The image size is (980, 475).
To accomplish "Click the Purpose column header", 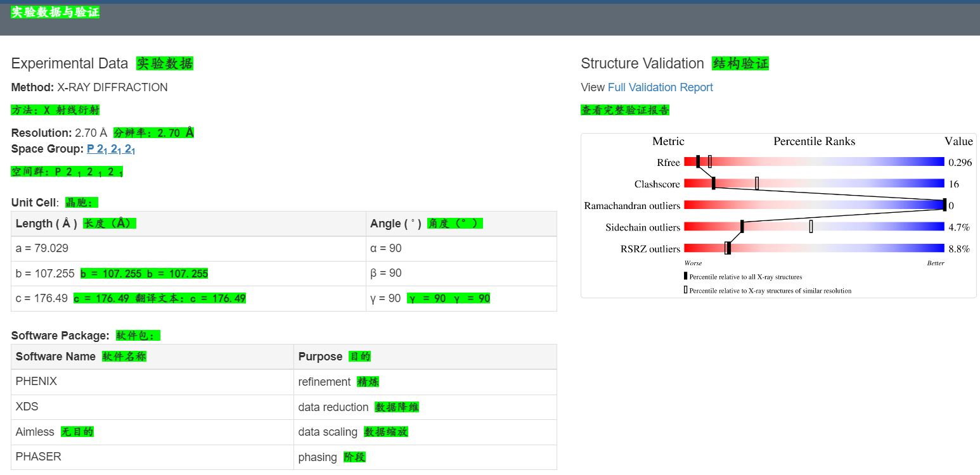I will tap(425, 357).
